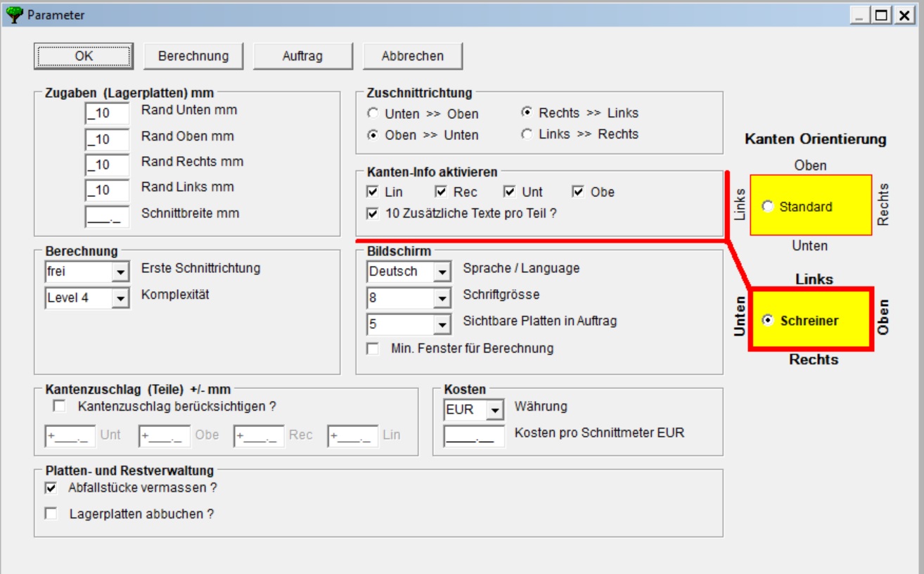Click the Rand Unten mm field
This screenshot has width=924, height=574.
coord(107,113)
